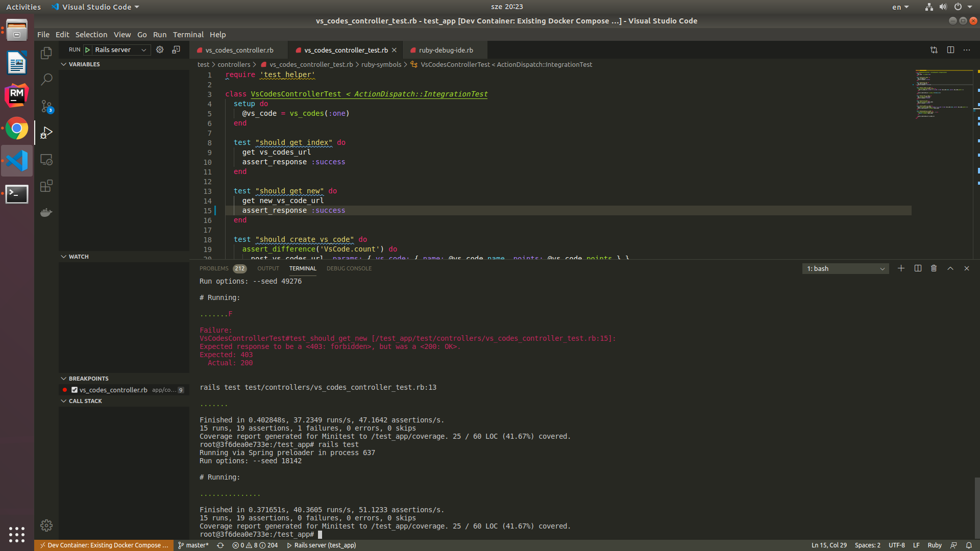Start debugging with green play button
The width and height of the screenshot is (980, 551).
(88, 49)
